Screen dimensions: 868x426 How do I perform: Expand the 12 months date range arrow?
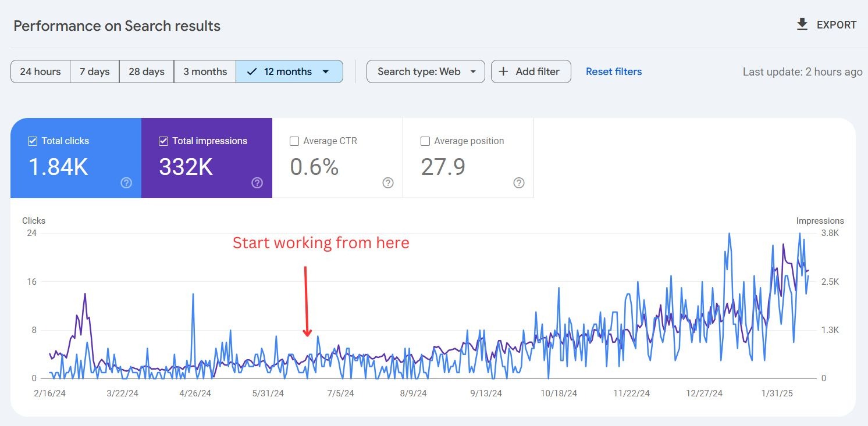(326, 71)
